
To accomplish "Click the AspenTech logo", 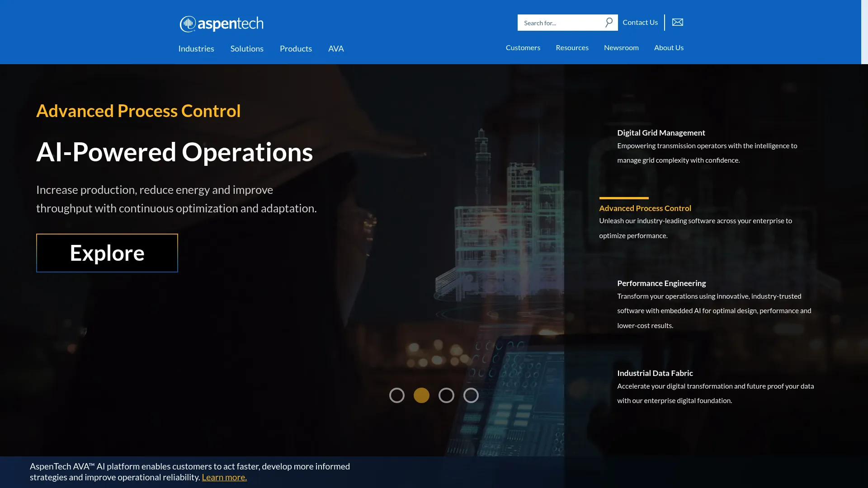I will point(222,24).
